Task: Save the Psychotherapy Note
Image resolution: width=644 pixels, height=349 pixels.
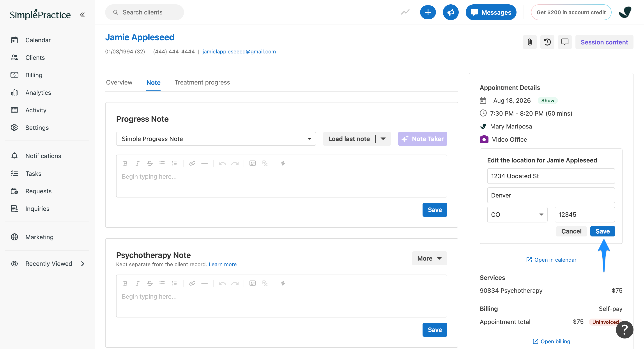Action: tap(435, 330)
